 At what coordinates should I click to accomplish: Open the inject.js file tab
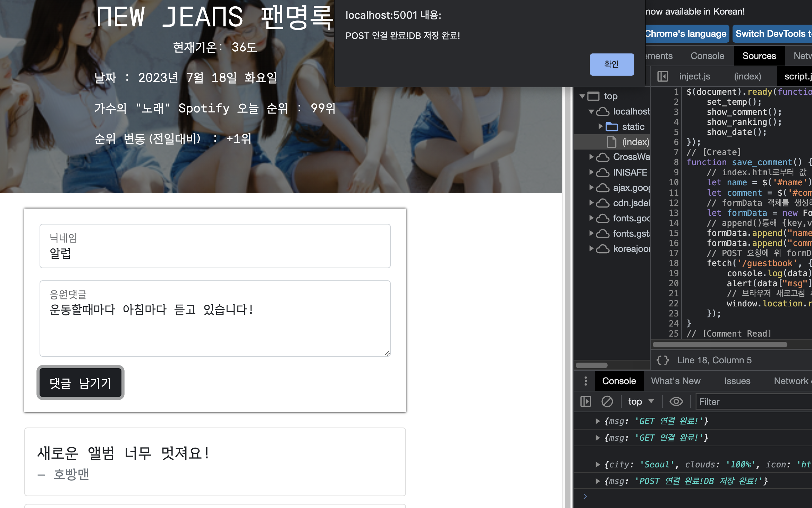coord(694,76)
